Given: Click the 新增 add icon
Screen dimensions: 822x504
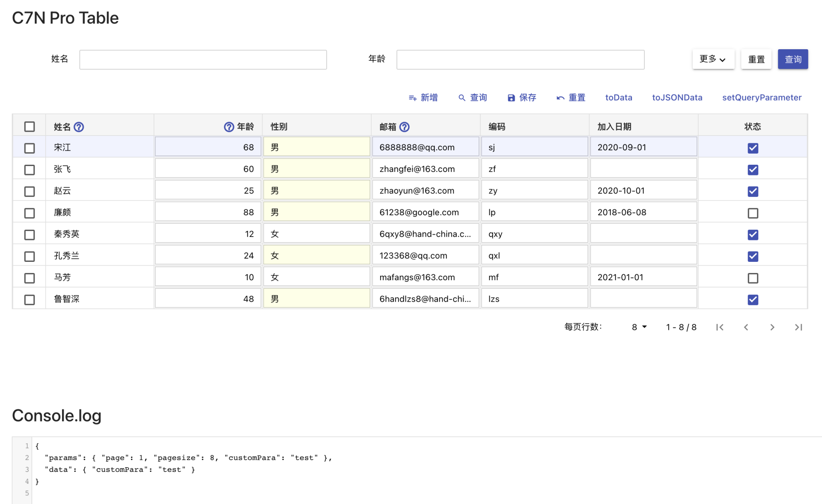Looking at the screenshot, I should pos(412,98).
